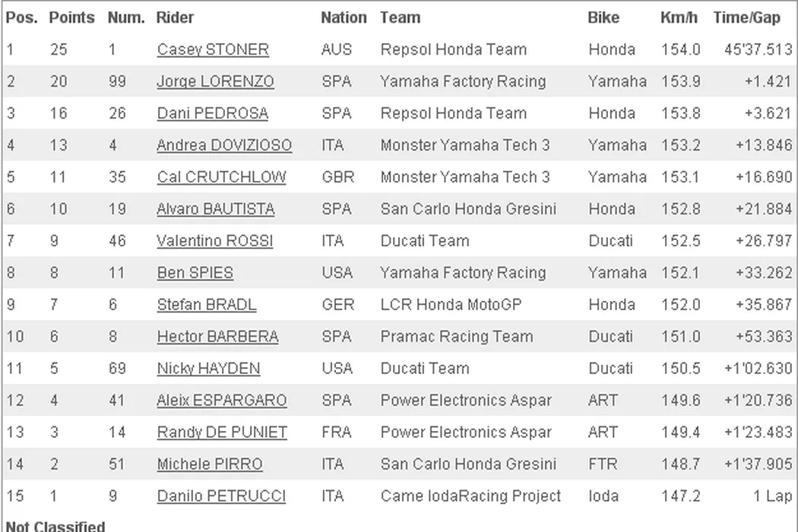Click Alvaro BAUTISTA rider link

coord(216,210)
